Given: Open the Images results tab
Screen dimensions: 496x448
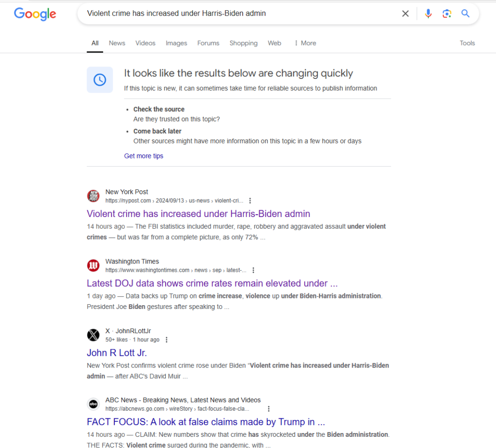Looking at the screenshot, I should (x=176, y=43).
